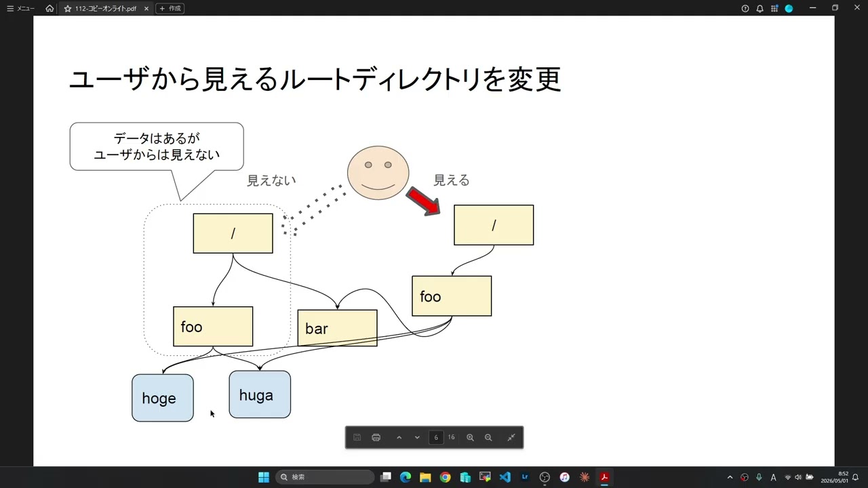Screen dimensions: 868x488
Task: Click the bar directory box
Action: click(x=337, y=328)
